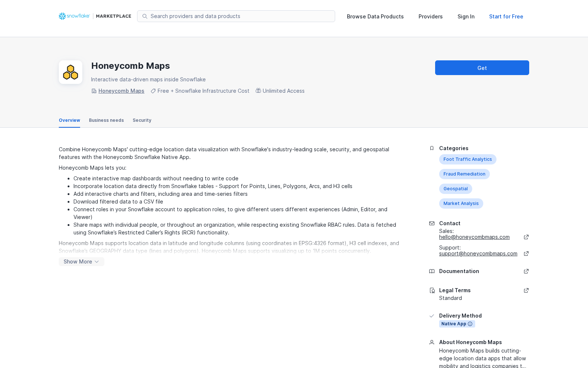This screenshot has width=588, height=368.
Task: Click the Snowflake logo
Action: (74, 16)
